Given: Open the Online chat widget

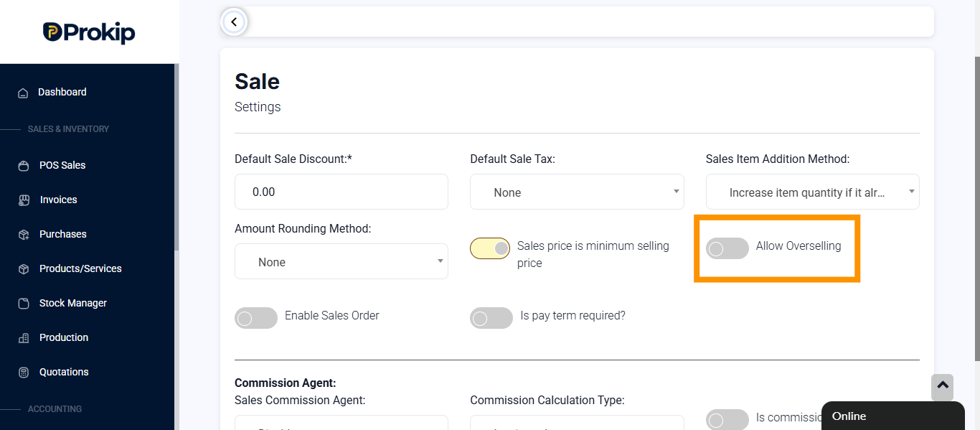Looking at the screenshot, I should [892, 416].
